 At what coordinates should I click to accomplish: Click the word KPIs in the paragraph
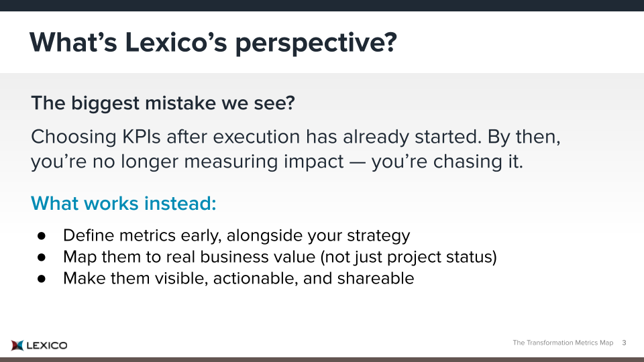(x=142, y=137)
